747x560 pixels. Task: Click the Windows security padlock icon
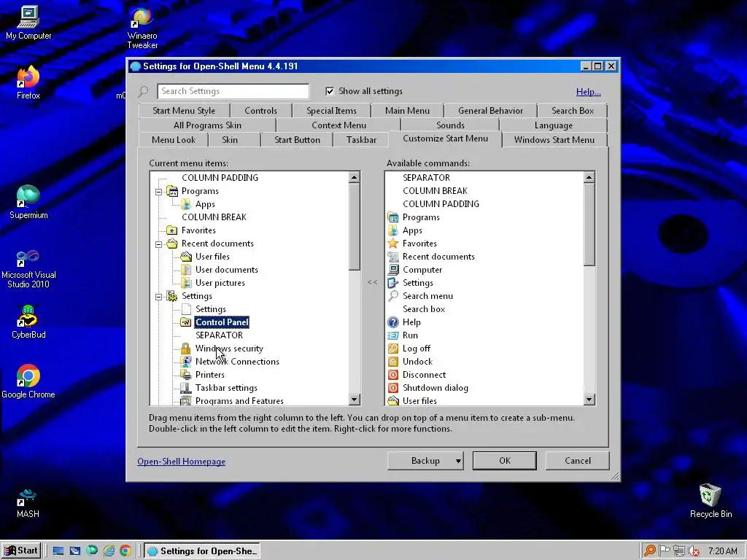coord(186,349)
